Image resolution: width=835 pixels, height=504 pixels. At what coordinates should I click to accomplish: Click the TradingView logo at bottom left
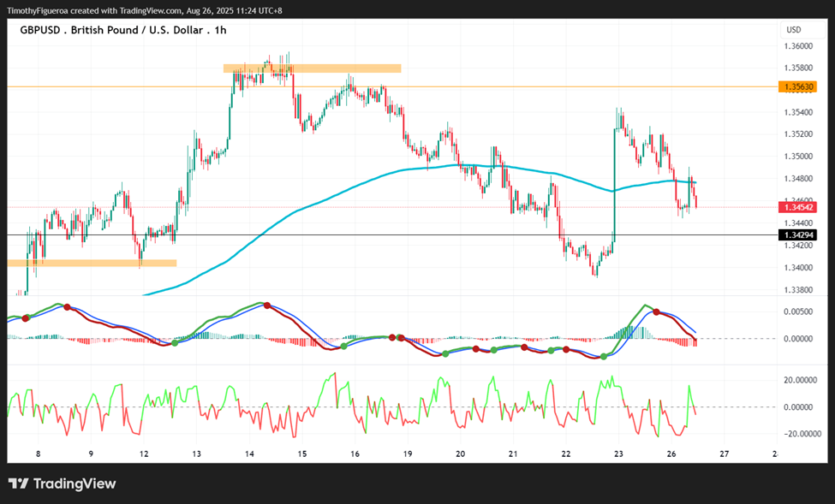click(62, 483)
